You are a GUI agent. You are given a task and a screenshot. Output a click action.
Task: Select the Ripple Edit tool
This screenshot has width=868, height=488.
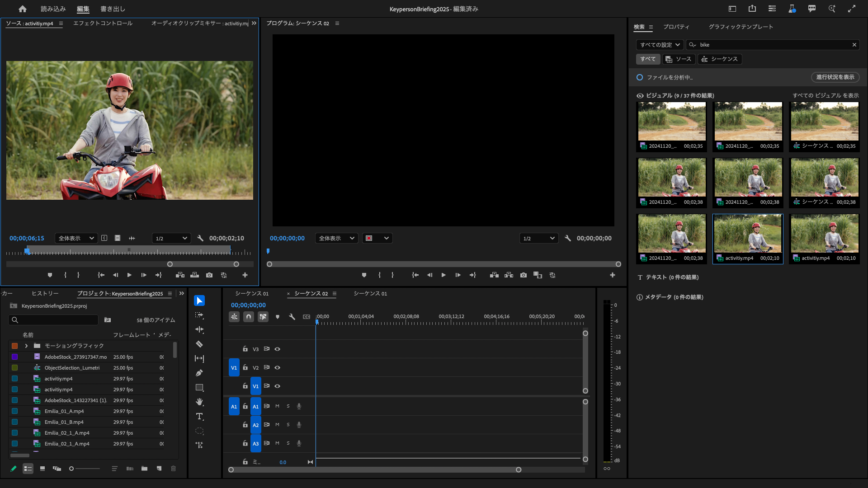[199, 330]
